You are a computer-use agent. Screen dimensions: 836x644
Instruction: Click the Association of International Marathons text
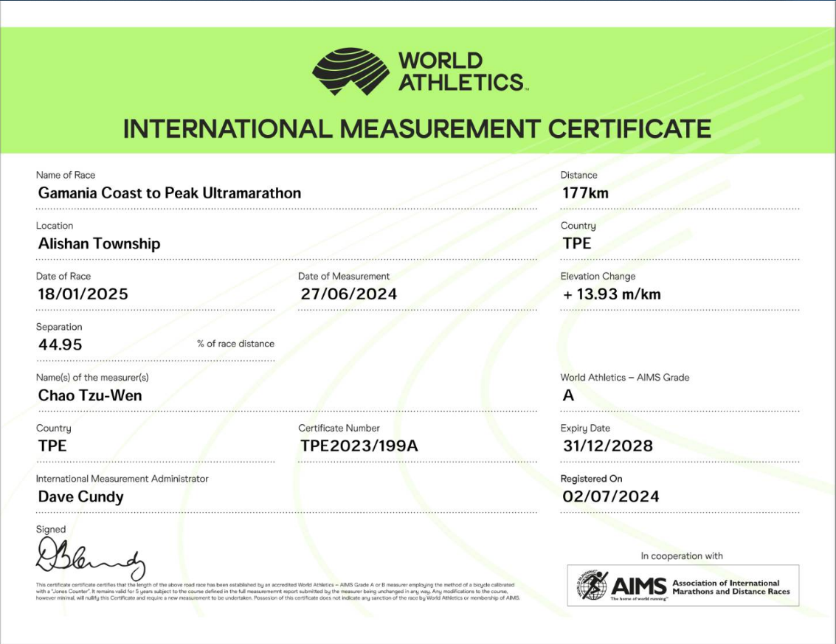(730, 587)
